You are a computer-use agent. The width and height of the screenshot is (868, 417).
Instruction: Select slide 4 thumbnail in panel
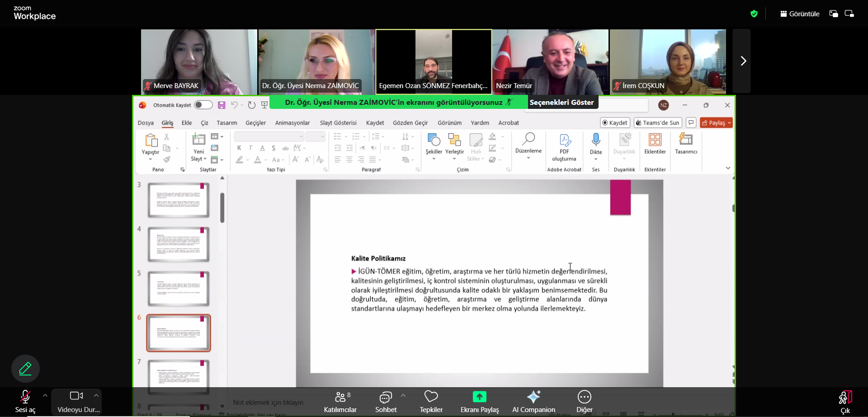179,244
